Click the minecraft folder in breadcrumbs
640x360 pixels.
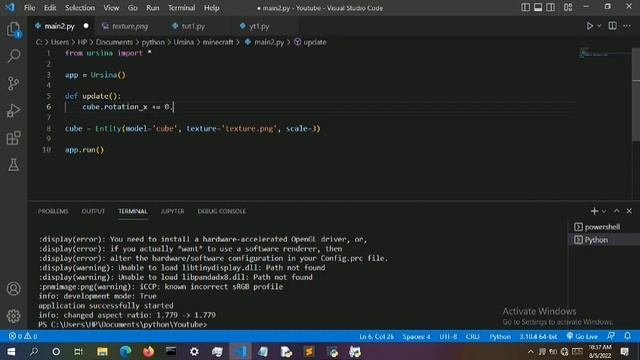point(218,42)
